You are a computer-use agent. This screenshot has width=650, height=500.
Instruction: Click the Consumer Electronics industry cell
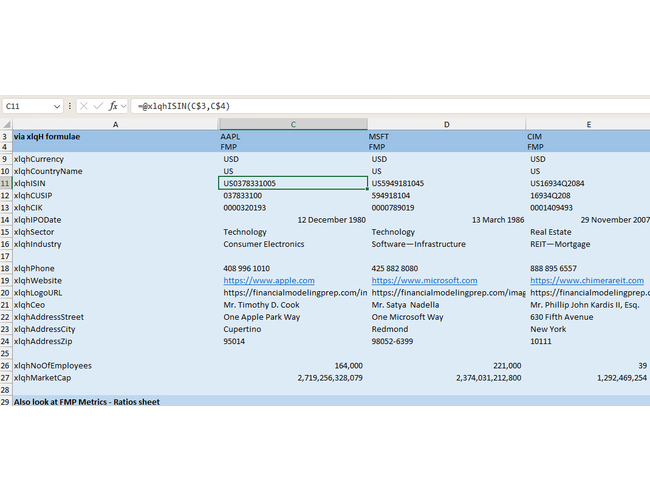293,244
